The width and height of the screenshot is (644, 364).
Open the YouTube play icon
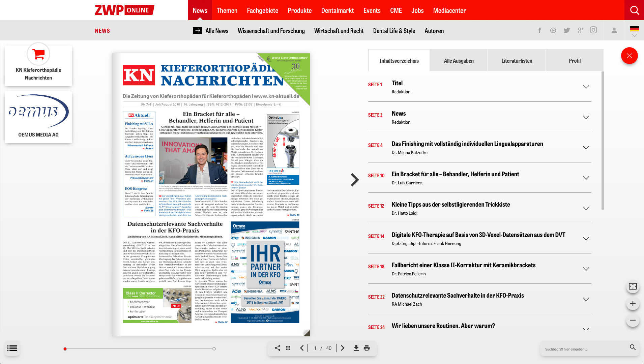(x=553, y=30)
